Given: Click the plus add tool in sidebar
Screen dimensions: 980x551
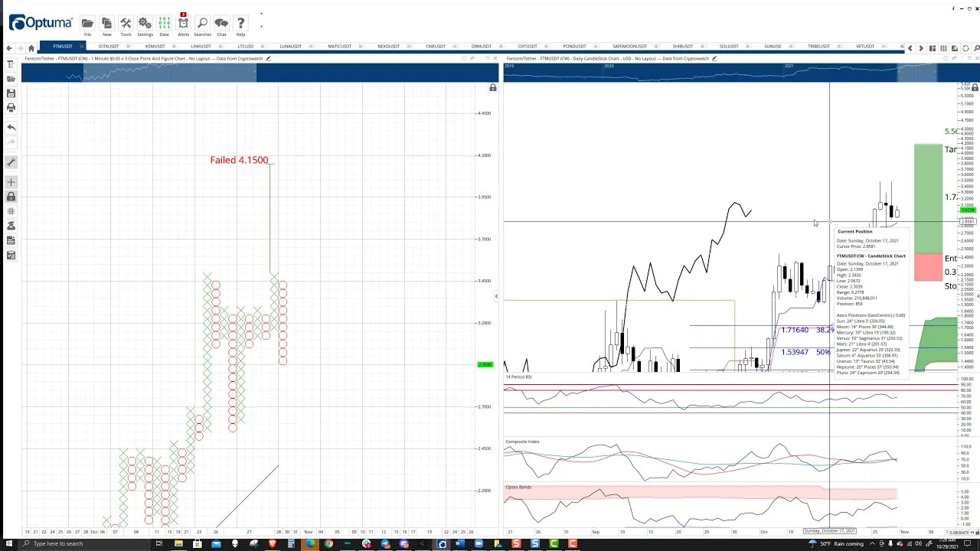Looking at the screenshot, I should tap(11, 182).
